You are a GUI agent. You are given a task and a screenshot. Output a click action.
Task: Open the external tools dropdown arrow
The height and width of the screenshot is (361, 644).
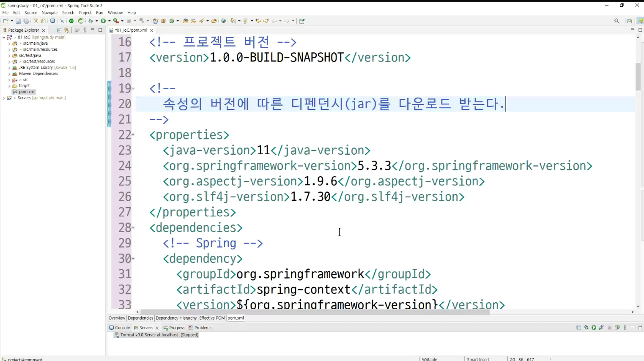tap(122, 21)
